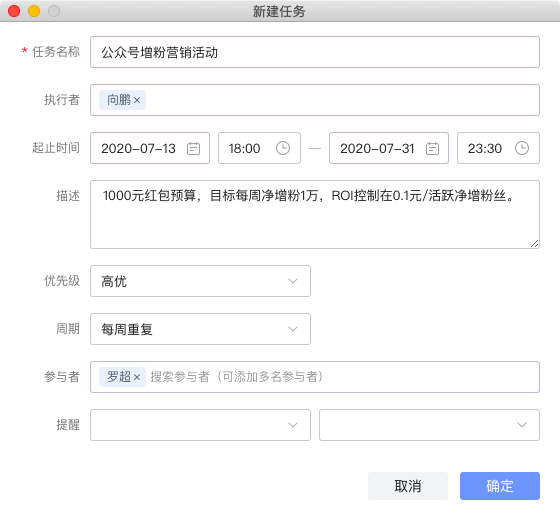Remove executor 向鹏 via its x icon
This screenshot has width=560, height=520.
(x=137, y=101)
